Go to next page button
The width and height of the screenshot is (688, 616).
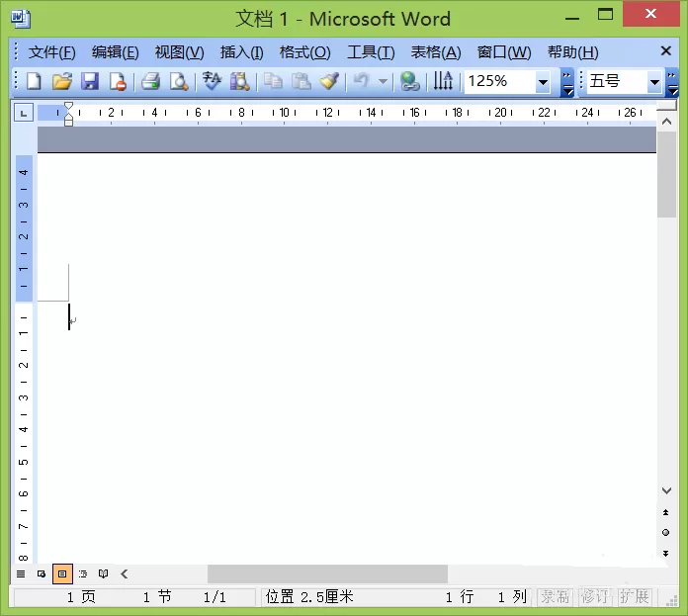665,554
